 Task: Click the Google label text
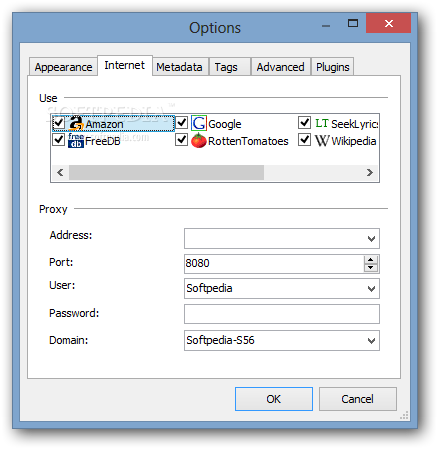[225, 124]
